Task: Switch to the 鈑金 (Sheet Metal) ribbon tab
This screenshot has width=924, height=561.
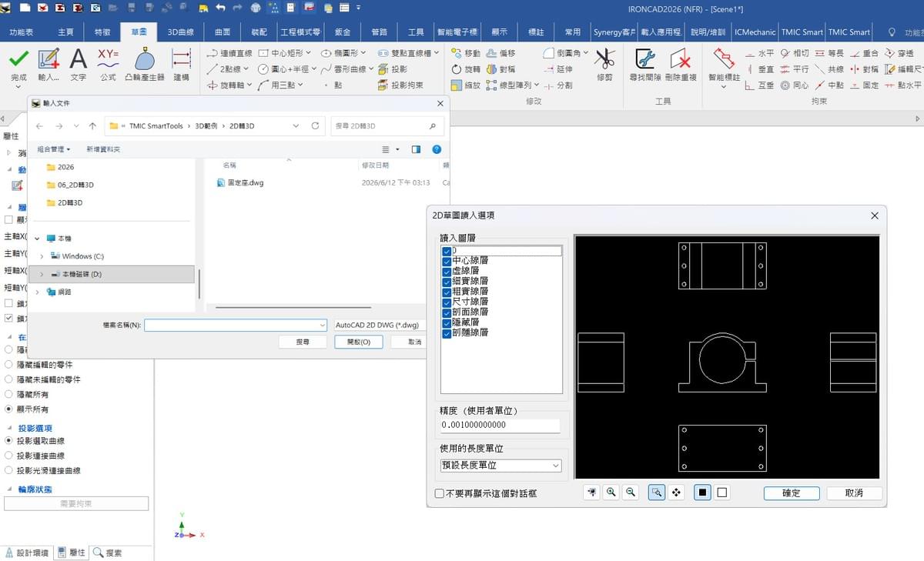Action: [343, 32]
